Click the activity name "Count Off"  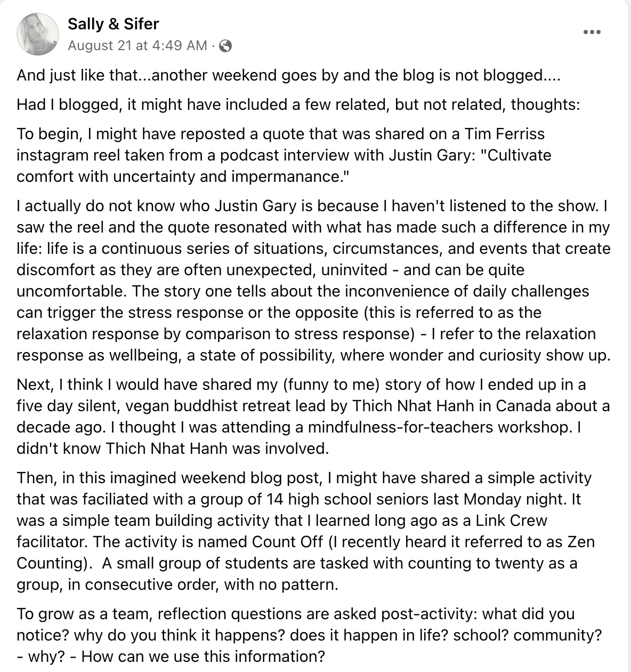tap(287, 542)
